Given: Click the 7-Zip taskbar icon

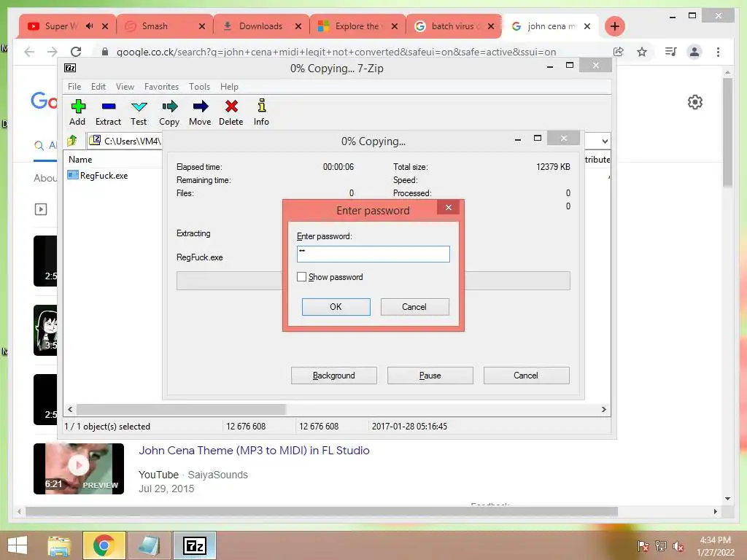Looking at the screenshot, I should pyautogui.click(x=194, y=545).
